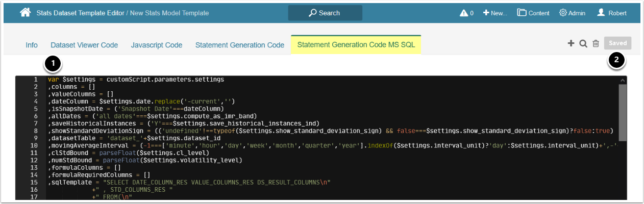Open the Admin gear menu
The height and width of the screenshot is (204, 644).
pyautogui.click(x=574, y=13)
